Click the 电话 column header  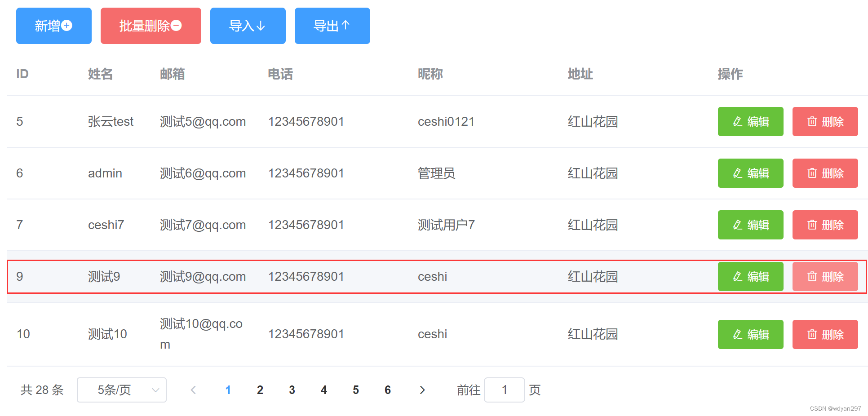click(x=280, y=74)
